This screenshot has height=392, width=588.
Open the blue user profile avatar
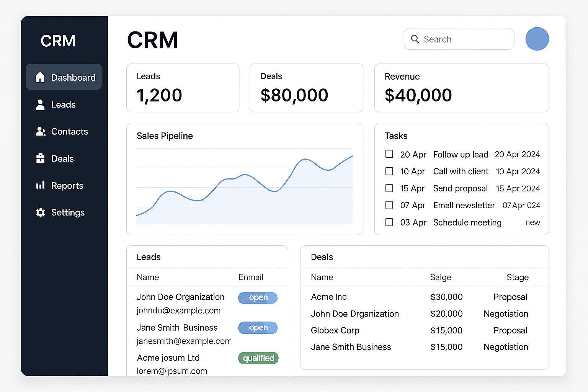(x=537, y=39)
